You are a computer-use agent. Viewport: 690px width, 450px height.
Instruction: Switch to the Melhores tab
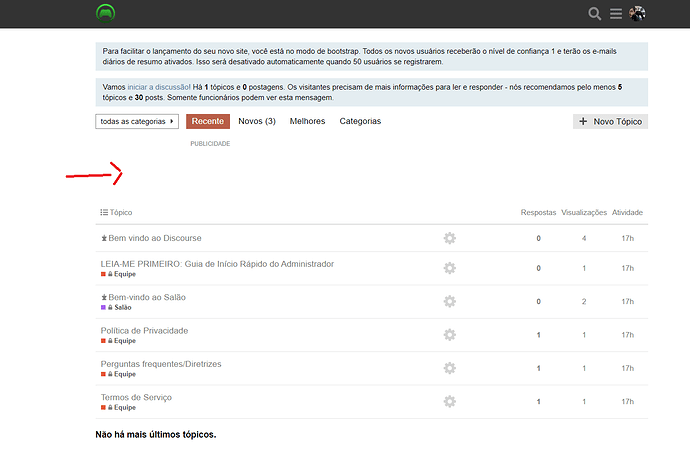pos(307,121)
